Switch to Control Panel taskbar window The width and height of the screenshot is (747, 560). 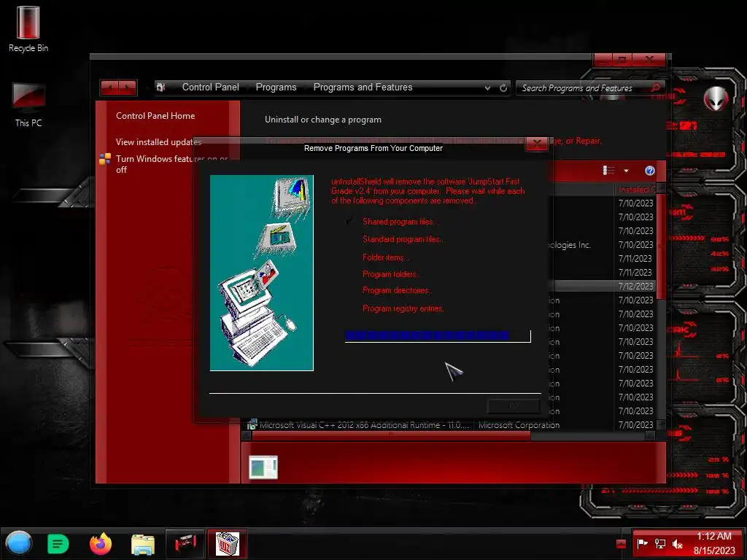coord(185,543)
